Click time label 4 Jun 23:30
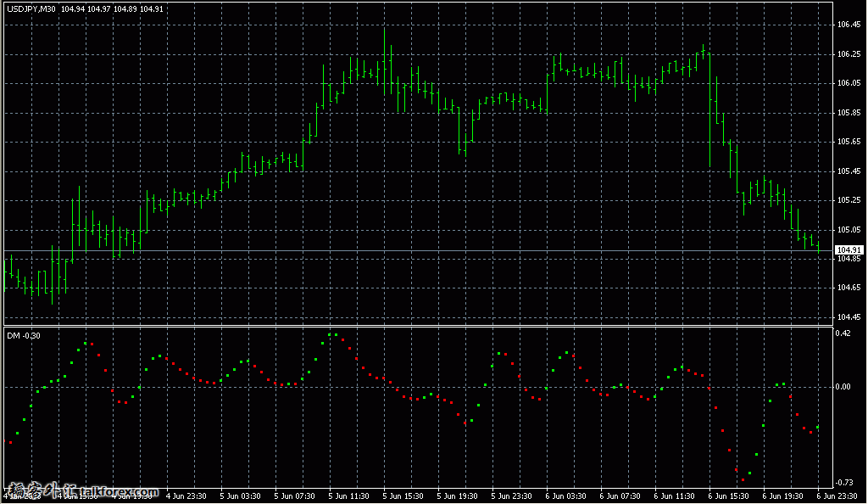 (186, 496)
